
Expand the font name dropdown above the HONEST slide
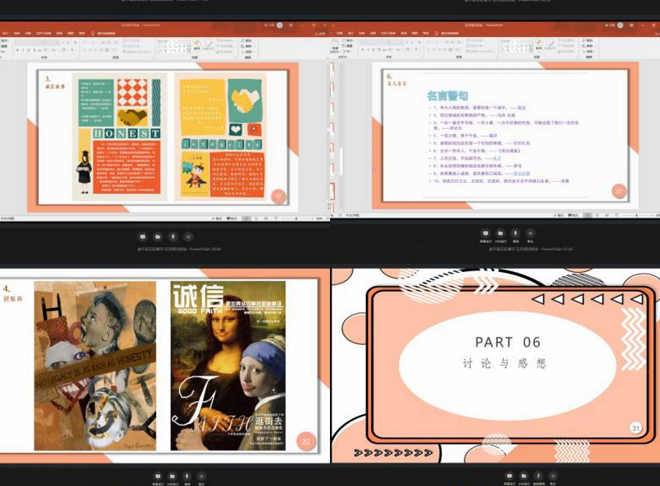58,41
